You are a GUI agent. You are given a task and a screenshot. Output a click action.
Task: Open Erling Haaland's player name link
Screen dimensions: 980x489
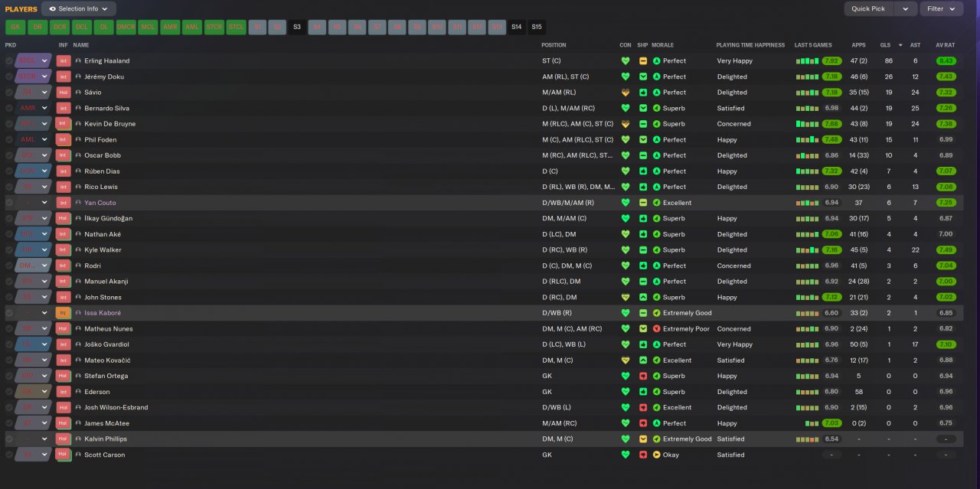coord(106,60)
